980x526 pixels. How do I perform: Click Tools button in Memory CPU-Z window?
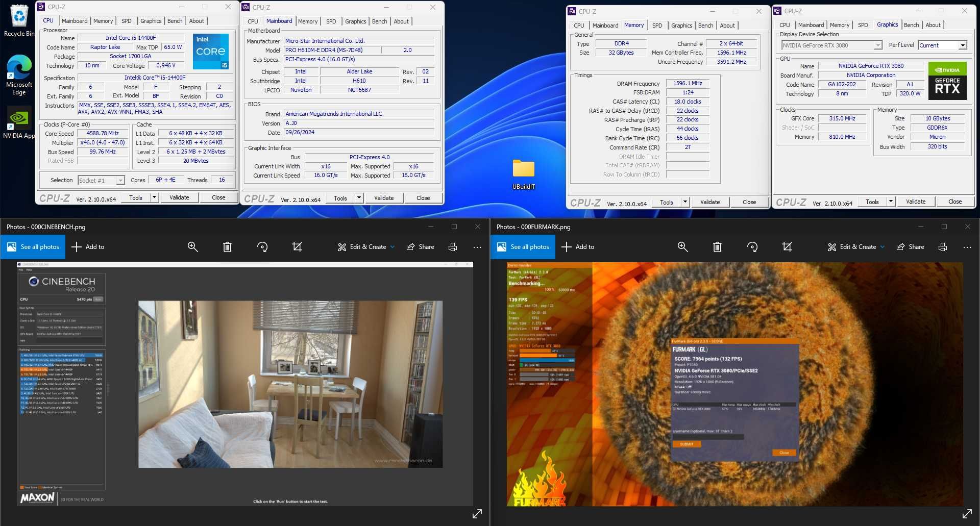pyautogui.click(x=666, y=202)
